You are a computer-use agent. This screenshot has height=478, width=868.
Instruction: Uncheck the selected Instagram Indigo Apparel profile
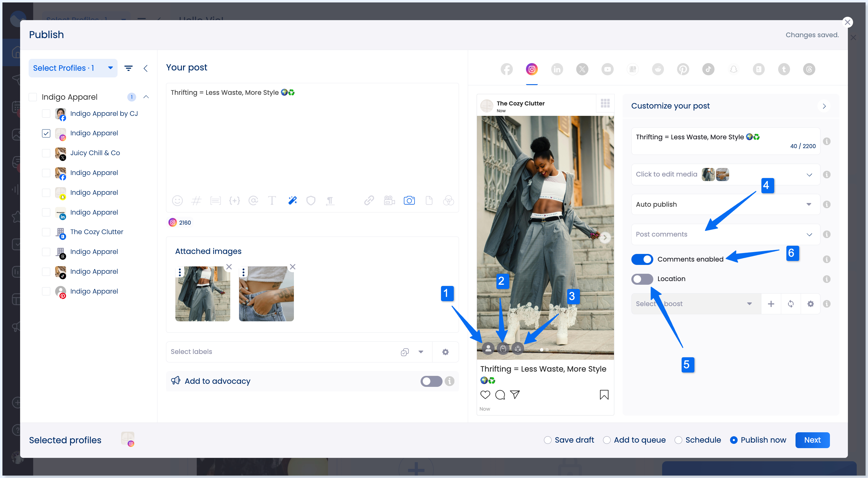coord(46,134)
